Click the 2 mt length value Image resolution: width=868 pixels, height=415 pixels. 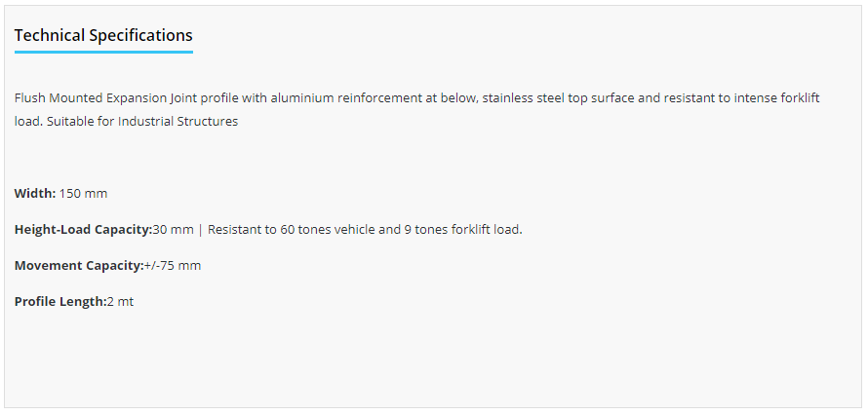click(120, 302)
